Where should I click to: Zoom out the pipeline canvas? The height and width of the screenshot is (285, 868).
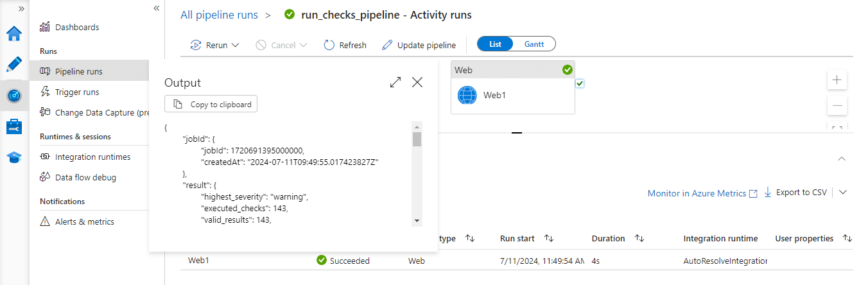(x=837, y=105)
